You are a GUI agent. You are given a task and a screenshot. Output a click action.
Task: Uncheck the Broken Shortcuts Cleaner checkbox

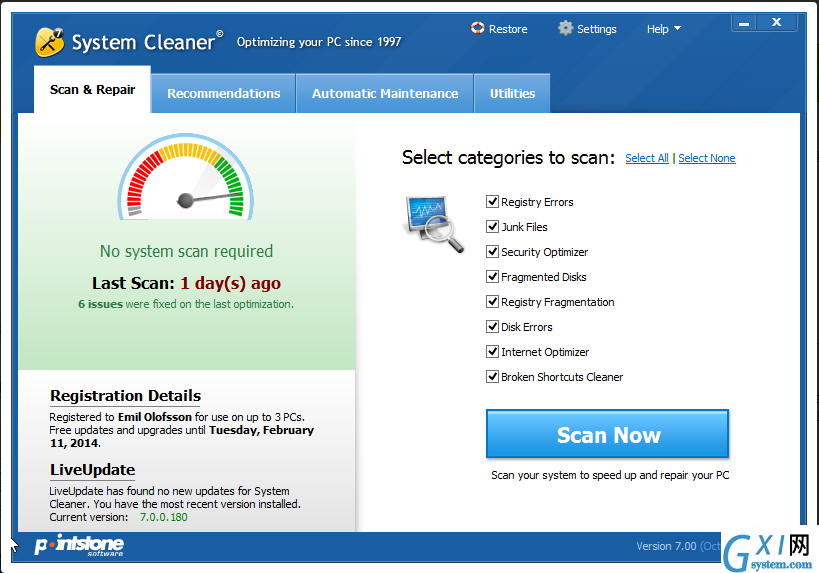click(492, 377)
